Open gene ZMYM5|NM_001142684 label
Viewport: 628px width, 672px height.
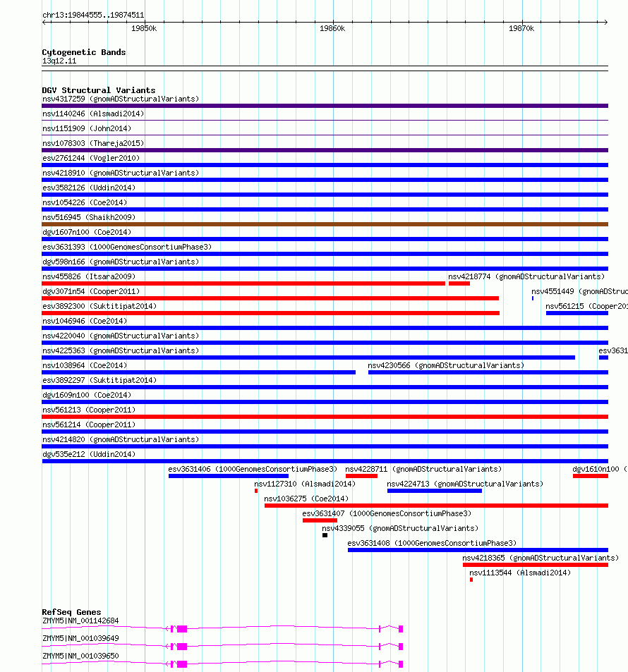pos(80,621)
